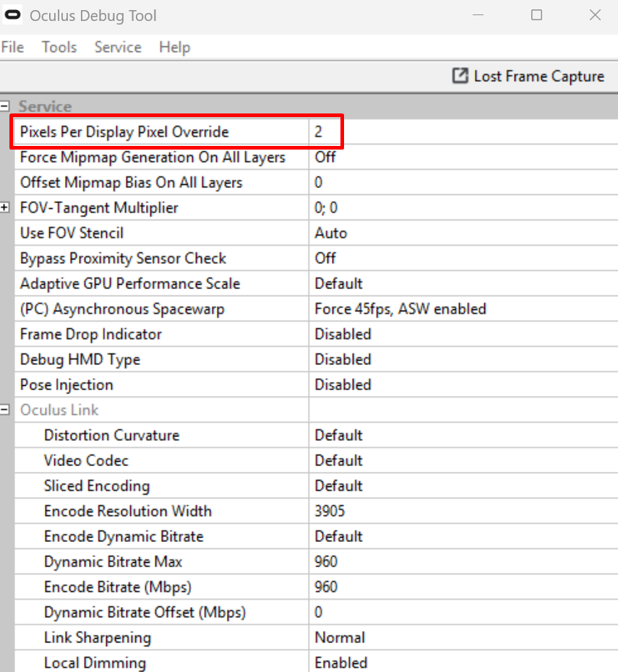Edit the Offset Mipmap Bias value
Image resolution: width=618 pixels, height=672 pixels.
[463, 182]
